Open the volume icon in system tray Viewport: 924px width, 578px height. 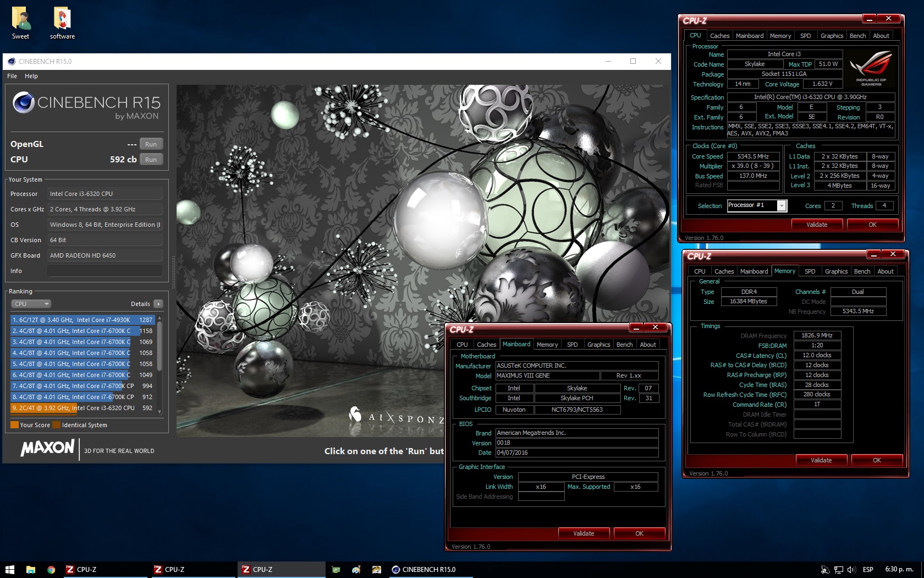click(851, 570)
